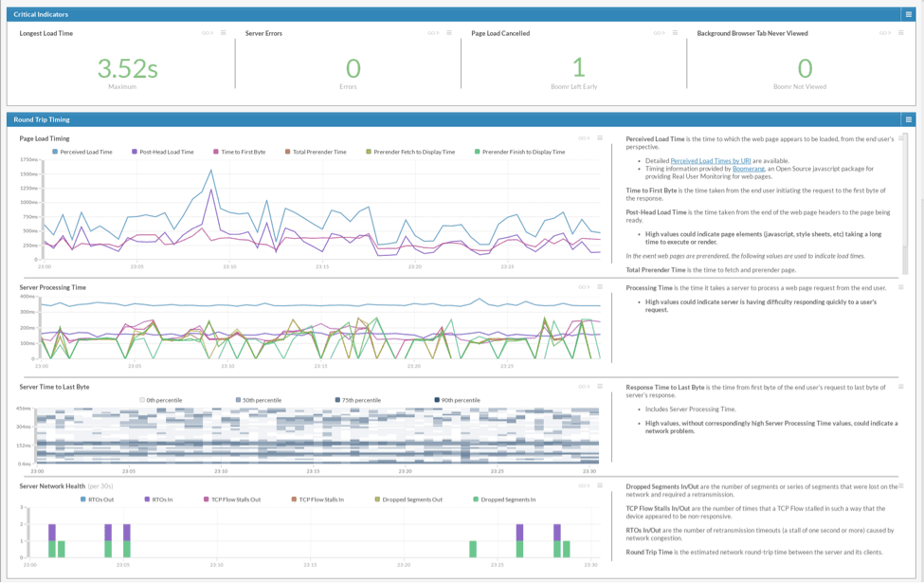Screen dimensions: 924x583
Task: Expand the Background Browser Tab widget menu
Action: tap(901, 33)
